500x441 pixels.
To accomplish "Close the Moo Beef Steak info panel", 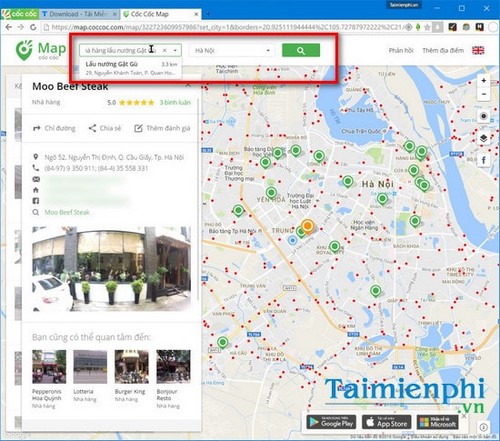I will tap(188, 85).
